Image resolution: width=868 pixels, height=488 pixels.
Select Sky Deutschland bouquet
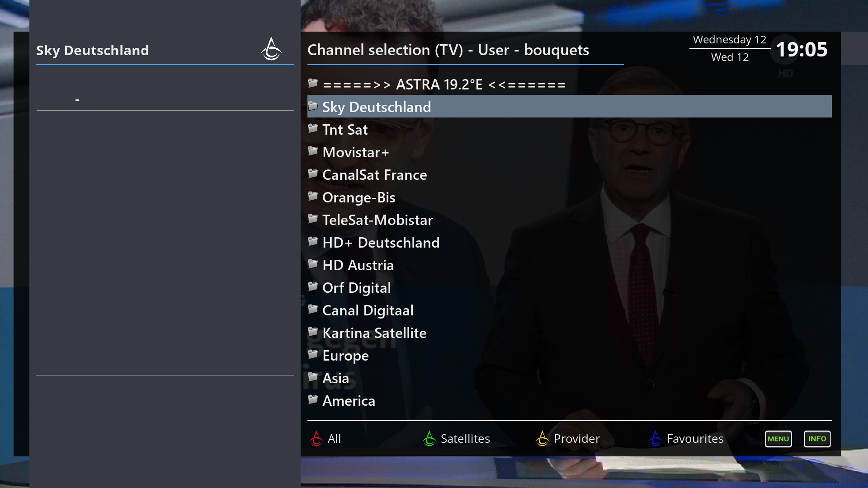569,106
